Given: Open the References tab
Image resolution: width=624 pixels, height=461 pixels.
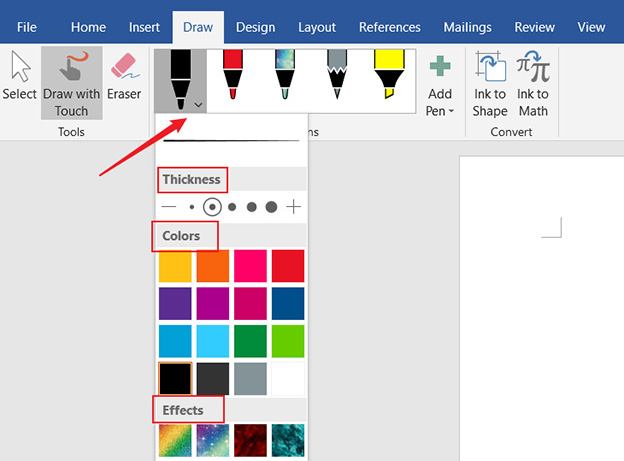Looking at the screenshot, I should click(389, 27).
